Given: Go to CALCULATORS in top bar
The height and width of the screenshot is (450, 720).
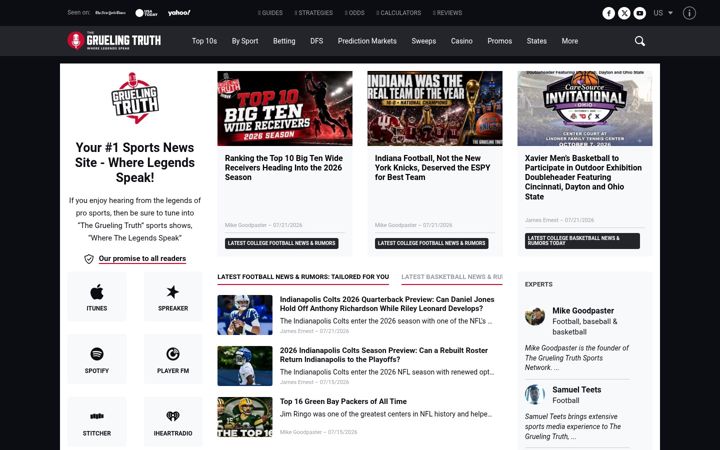Looking at the screenshot, I should pos(399,13).
